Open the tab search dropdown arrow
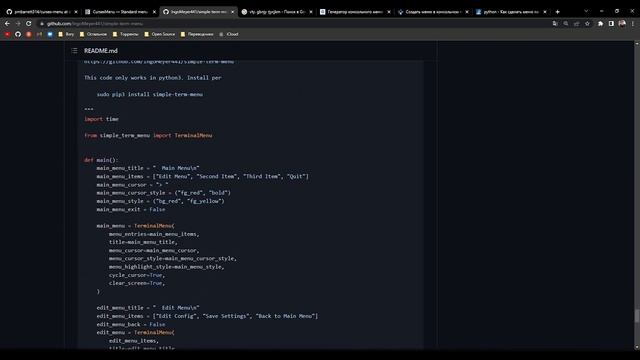Screen dimensions: 640x360 coord(586,11)
